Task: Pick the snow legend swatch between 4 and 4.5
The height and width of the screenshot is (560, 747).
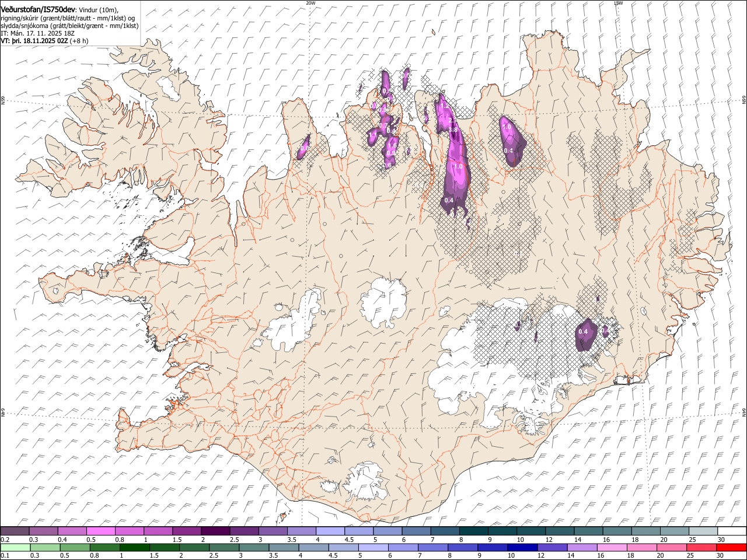Action: [330, 531]
